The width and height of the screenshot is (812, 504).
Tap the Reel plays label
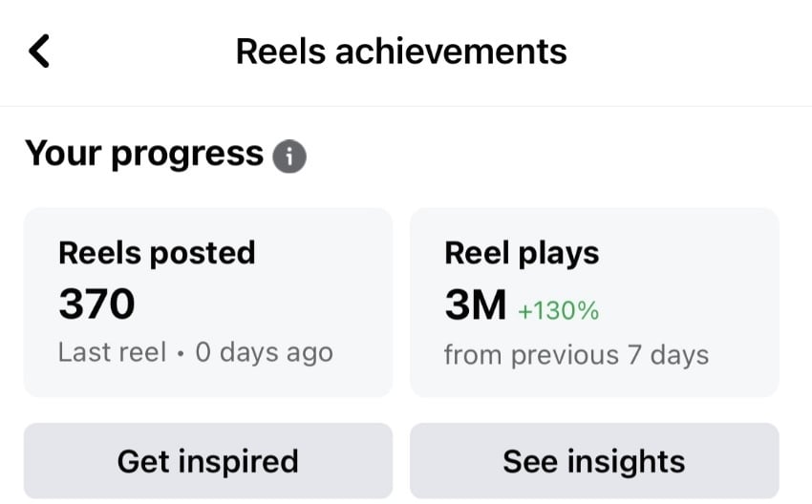pos(522,253)
